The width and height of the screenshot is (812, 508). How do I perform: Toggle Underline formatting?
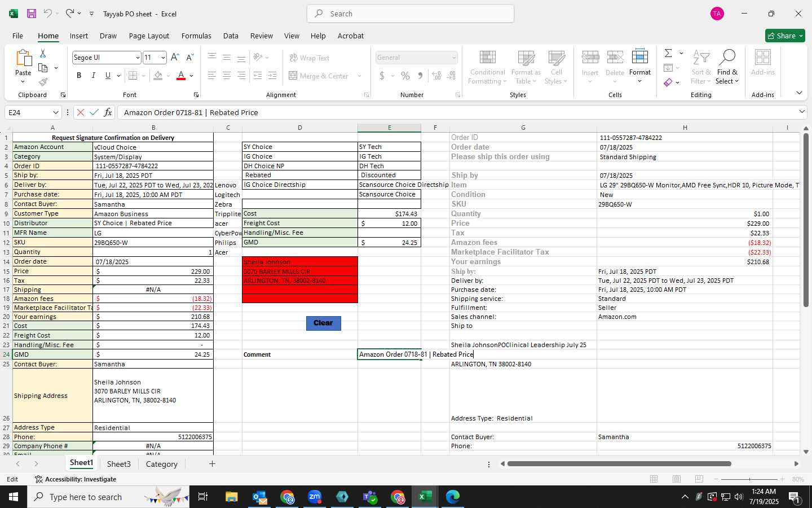(x=108, y=76)
